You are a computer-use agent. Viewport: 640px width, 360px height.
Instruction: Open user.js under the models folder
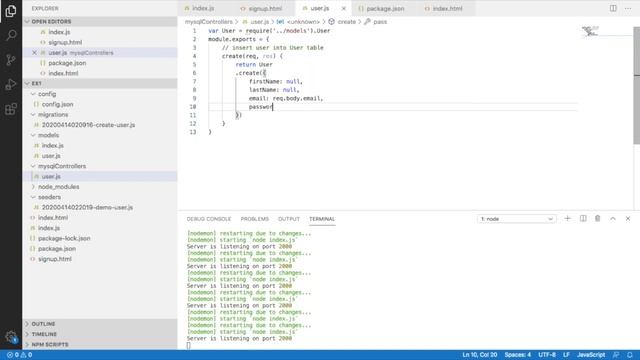[51, 156]
